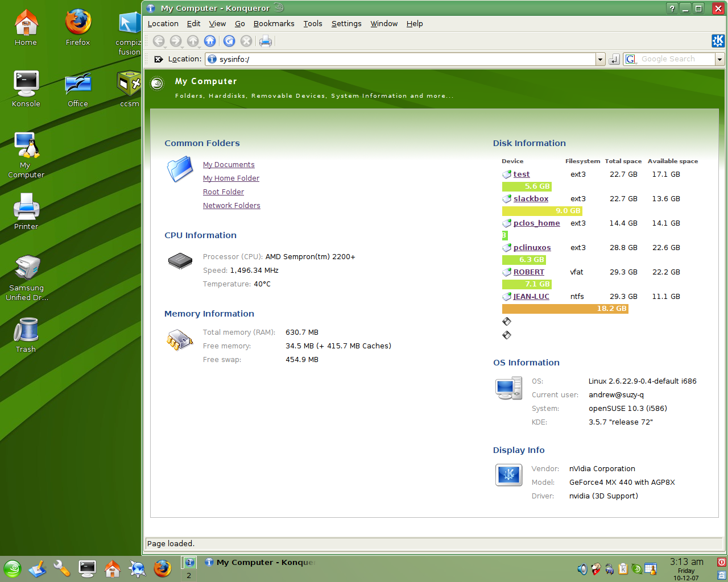Click into the Location URL field
The image size is (728, 582).
tap(400, 59)
